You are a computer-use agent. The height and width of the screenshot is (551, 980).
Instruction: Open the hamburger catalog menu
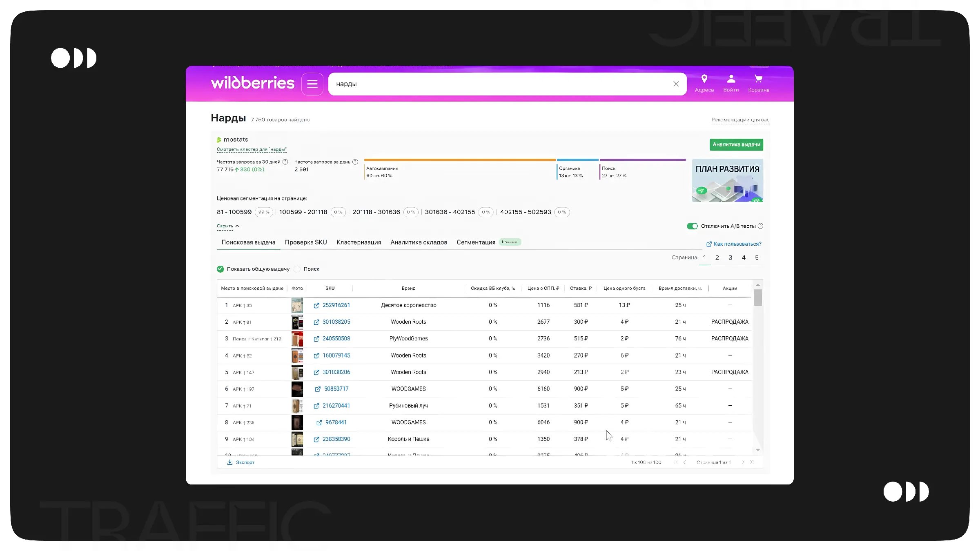click(312, 84)
